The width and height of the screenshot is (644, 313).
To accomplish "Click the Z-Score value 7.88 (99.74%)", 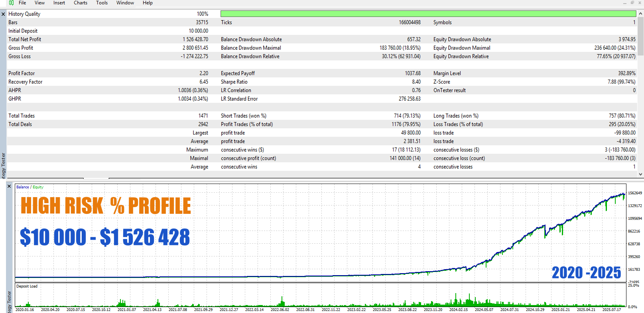I will (x=622, y=82).
